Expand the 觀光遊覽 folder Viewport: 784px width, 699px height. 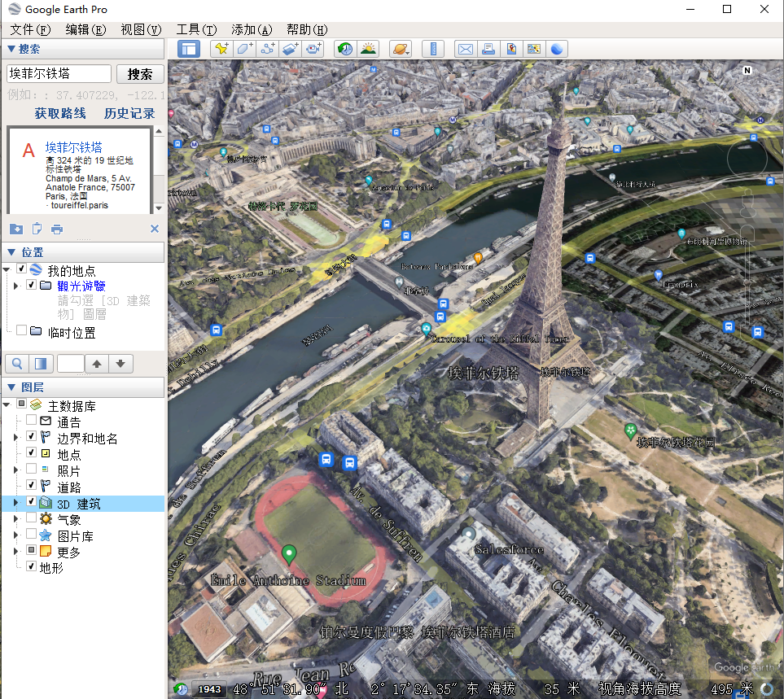[x=16, y=286]
